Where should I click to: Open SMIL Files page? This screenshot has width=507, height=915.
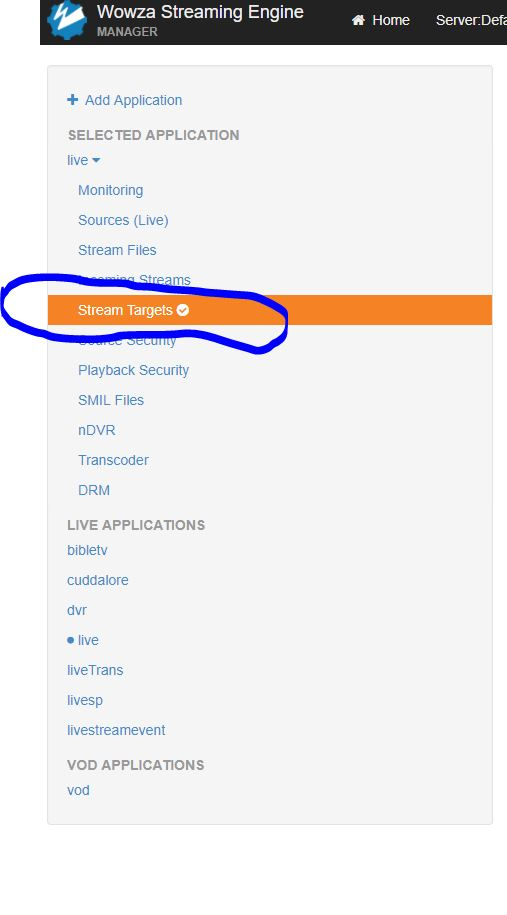coord(111,400)
